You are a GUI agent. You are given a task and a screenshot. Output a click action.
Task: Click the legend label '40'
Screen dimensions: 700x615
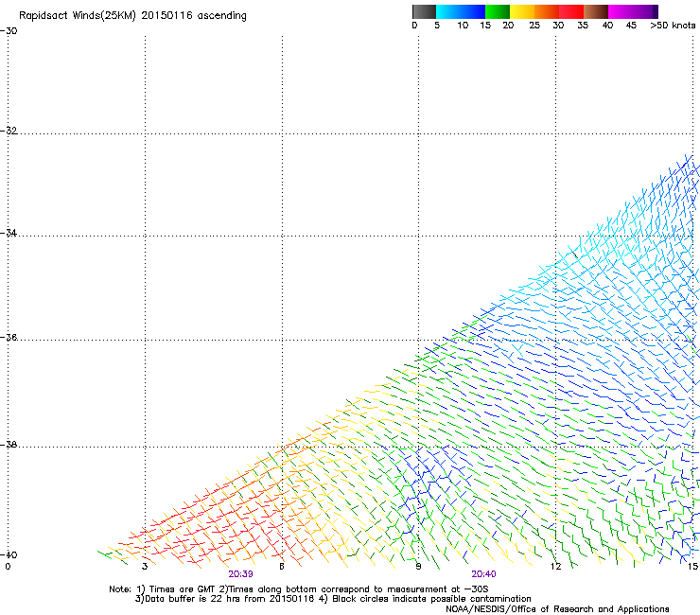pyautogui.click(x=607, y=26)
